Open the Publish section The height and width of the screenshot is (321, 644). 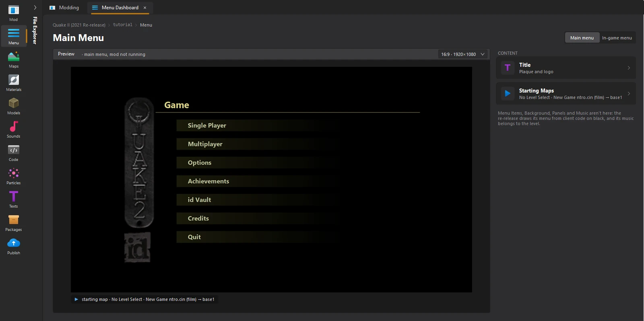(14, 247)
